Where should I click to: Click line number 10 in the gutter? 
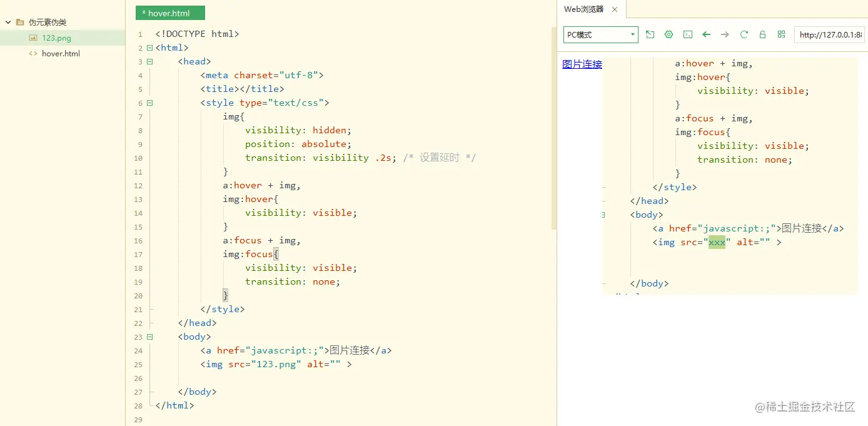click(138, 158)
